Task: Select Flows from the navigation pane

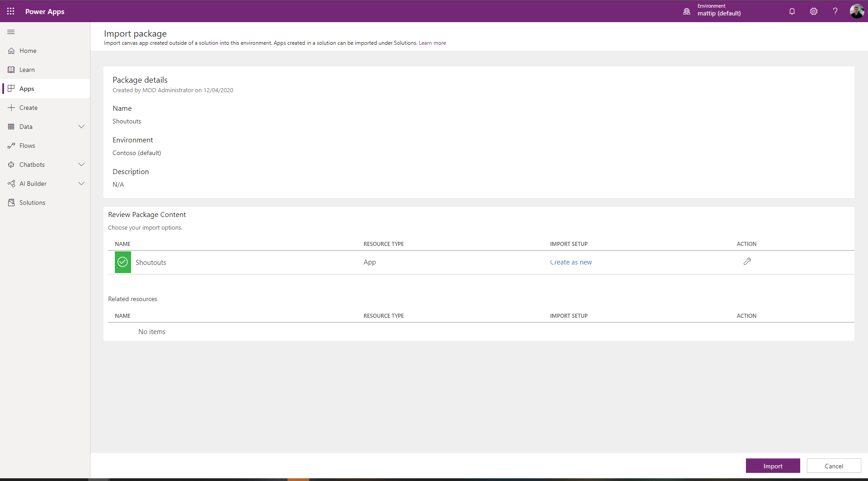Action: tap(27, 145)
